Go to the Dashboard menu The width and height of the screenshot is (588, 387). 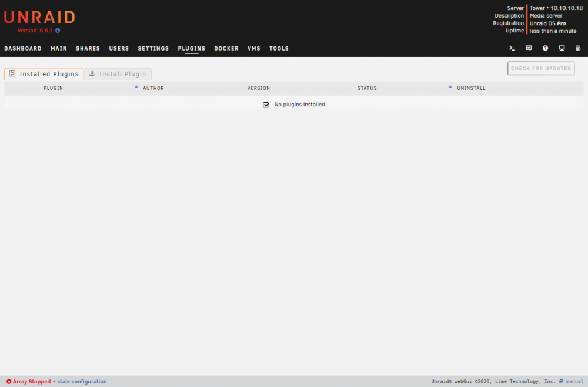coord(23,48)
